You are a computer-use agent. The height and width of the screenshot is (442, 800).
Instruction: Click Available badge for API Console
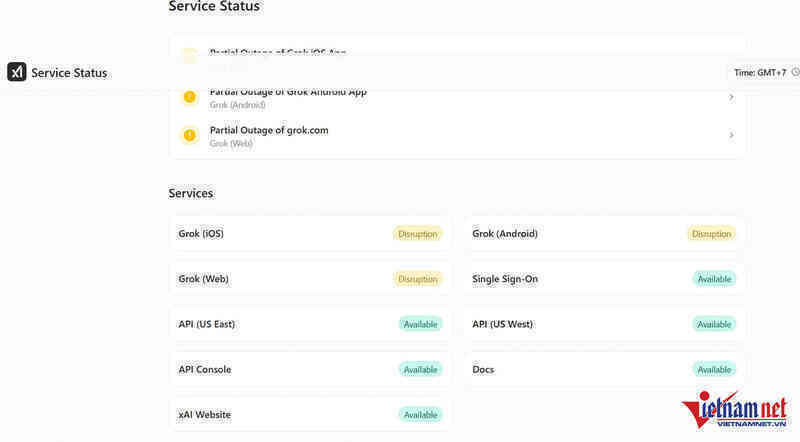point(420,370)
